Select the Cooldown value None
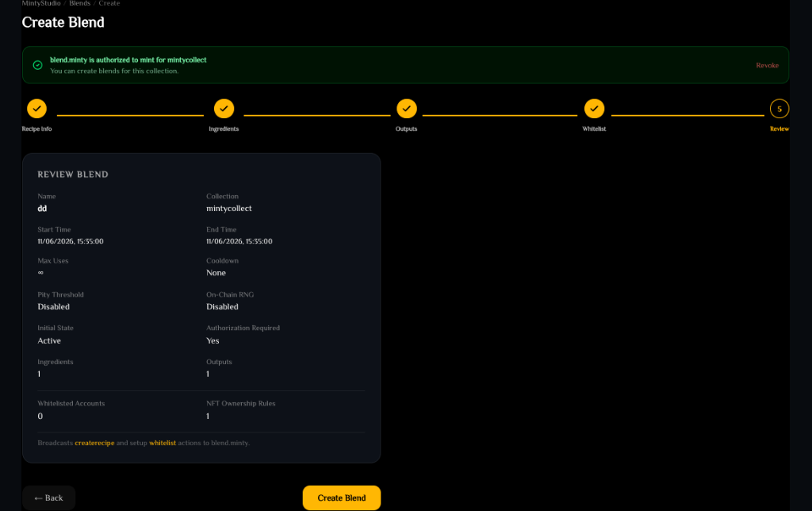The image size is (812, 511). point(216,273)
